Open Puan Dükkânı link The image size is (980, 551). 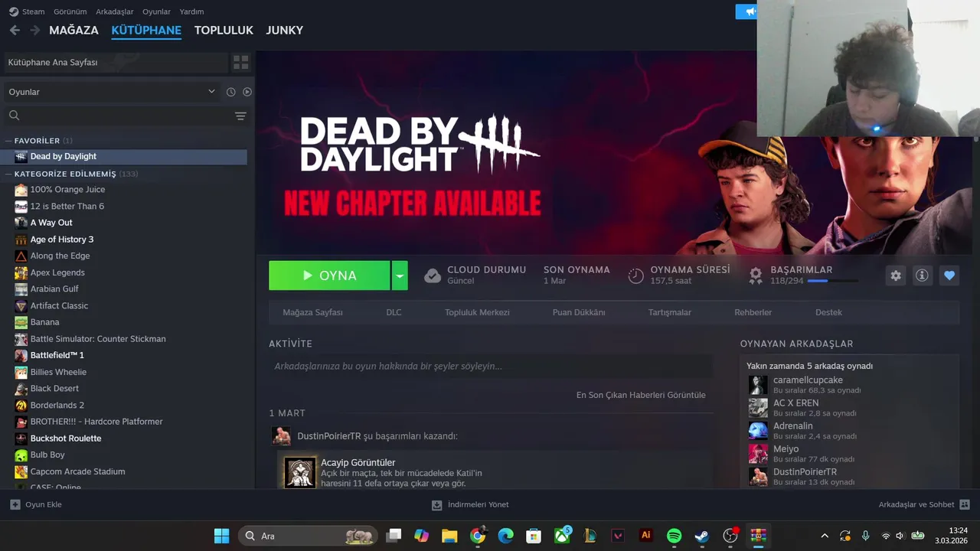click(579, 312)
